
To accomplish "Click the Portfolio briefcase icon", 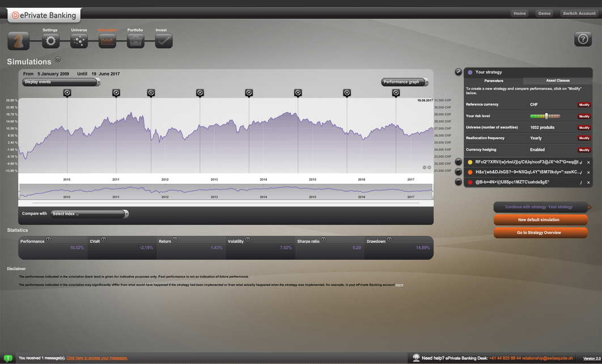I will click(135, 41).
